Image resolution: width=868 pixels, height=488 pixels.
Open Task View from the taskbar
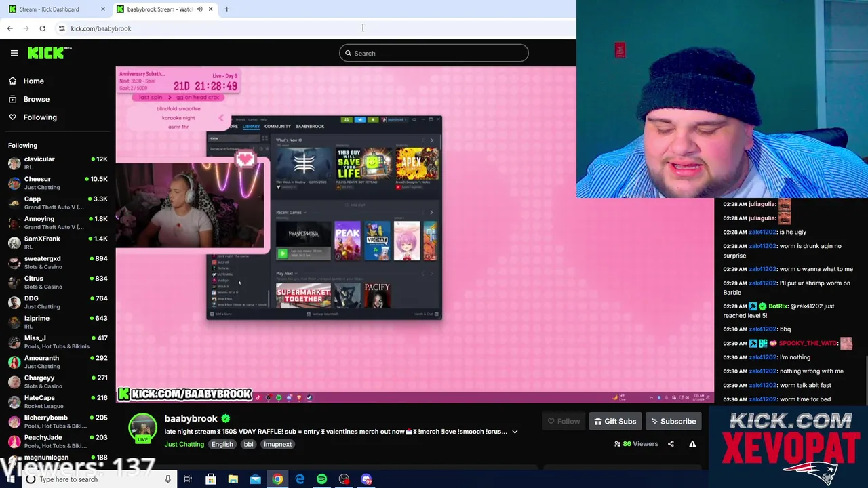(188, 479)
